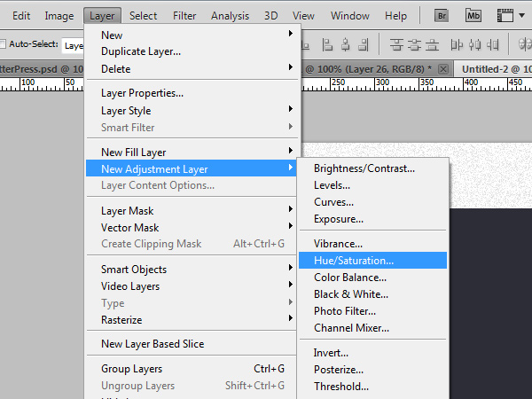The height and width of the screenshot is (399, 532).
Task: Launch Adobe Bridge with the Br icon
Action: point(442,16)
